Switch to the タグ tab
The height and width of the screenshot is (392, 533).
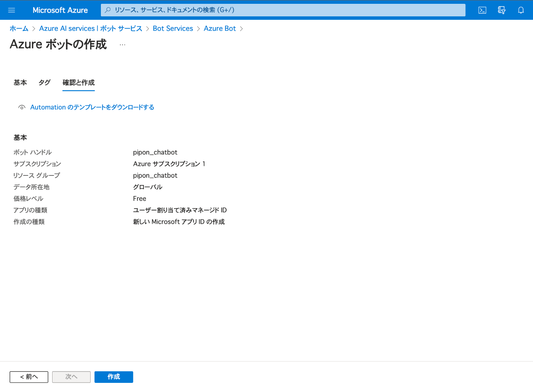coord(45,83)
